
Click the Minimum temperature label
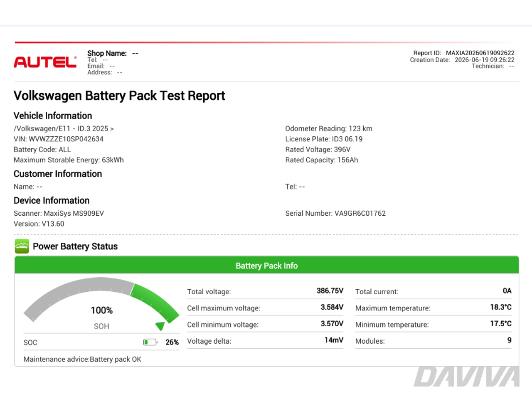pyautogui.click(x=392, y=325)
